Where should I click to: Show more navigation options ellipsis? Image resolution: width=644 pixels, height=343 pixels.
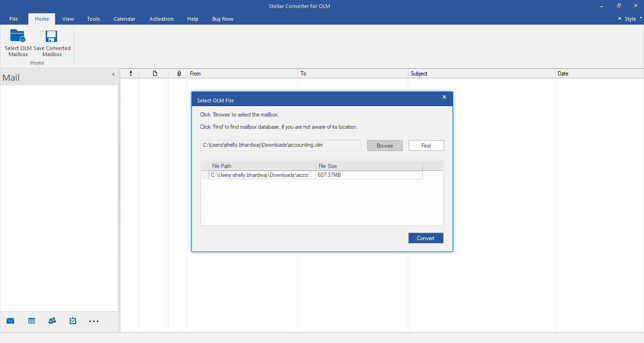point(94,321)
